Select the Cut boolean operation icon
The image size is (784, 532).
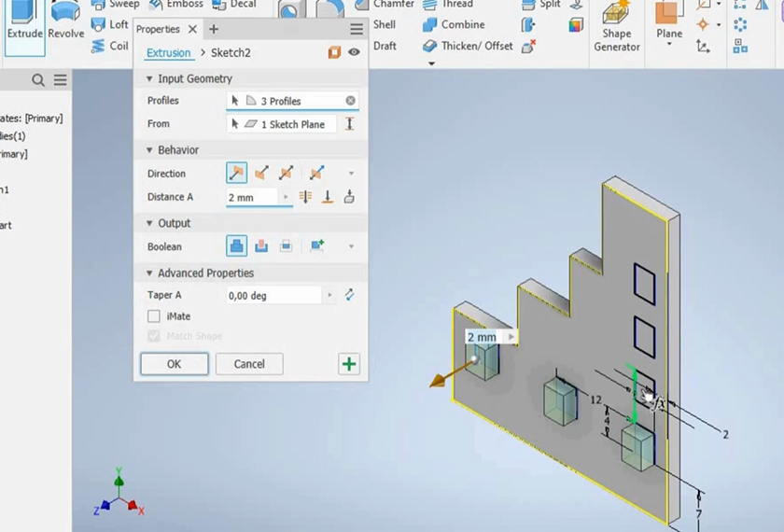262,246
